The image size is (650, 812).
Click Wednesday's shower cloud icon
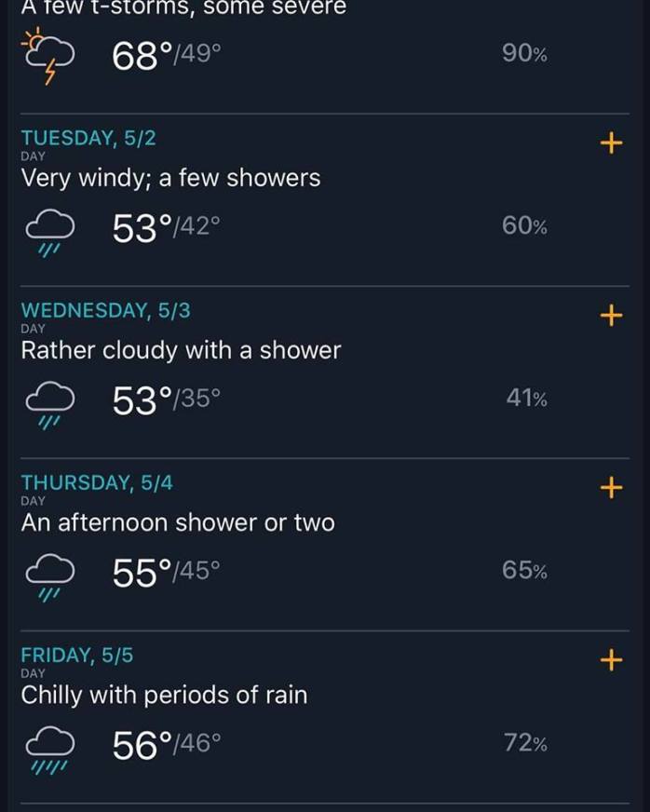(x=48, y=402)
